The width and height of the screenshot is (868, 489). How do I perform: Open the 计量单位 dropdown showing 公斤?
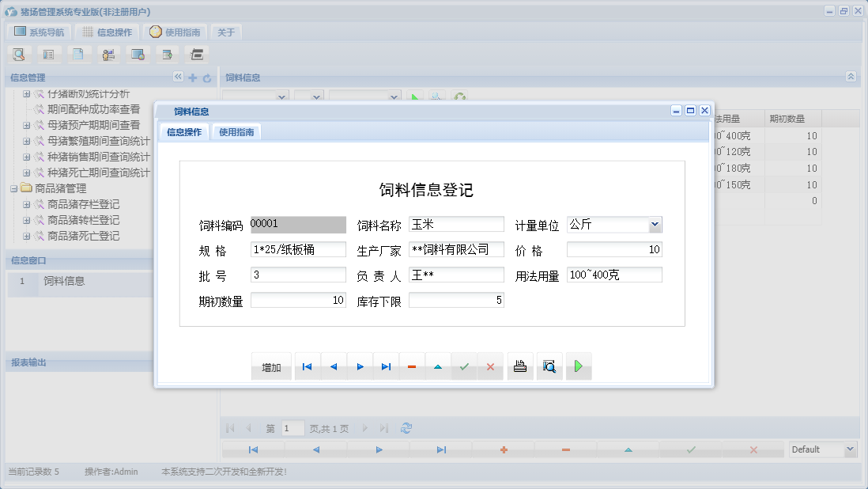coord(654,225)
